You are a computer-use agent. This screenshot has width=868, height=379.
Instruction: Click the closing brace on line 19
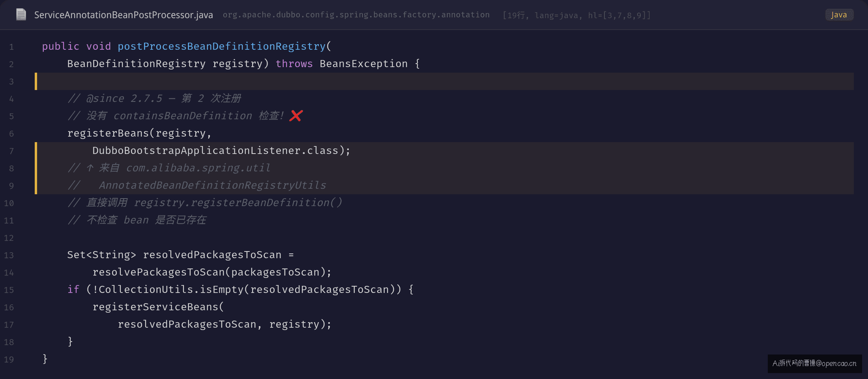tap(45, 359)
